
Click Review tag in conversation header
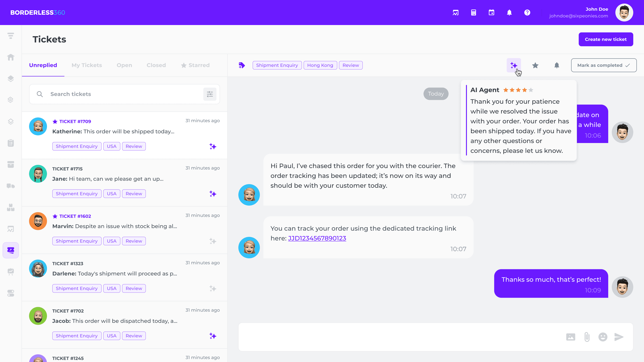point(351,65)
